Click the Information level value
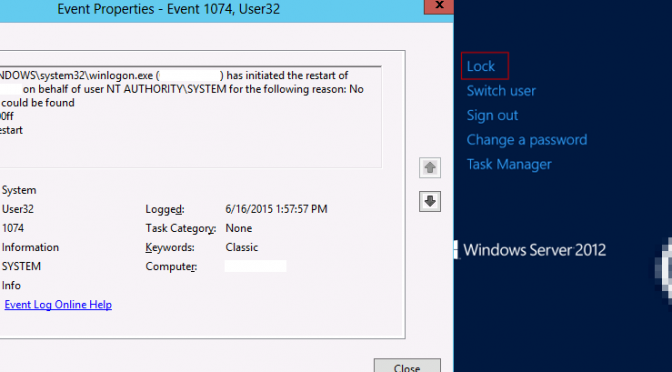This screenshot has width=672, height=372. point(30,247)
